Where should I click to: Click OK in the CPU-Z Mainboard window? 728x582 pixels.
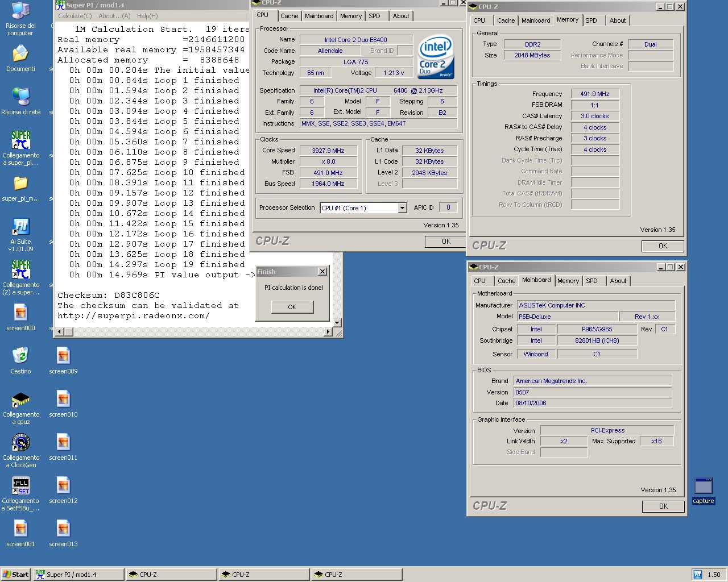663,506
